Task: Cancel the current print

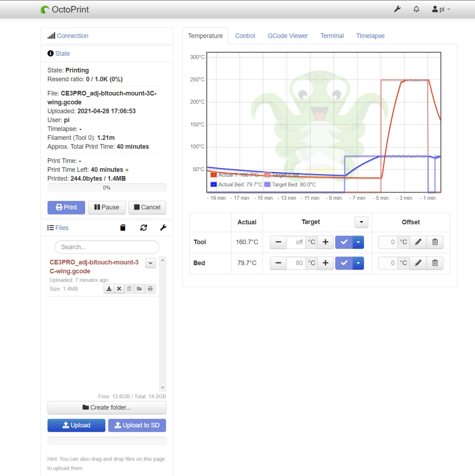Action: tap(147, 208)
